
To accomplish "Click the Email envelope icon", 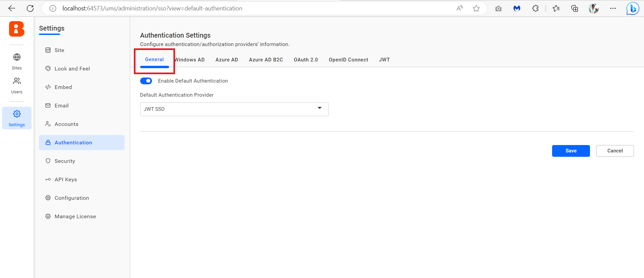I will pos(48,105).
